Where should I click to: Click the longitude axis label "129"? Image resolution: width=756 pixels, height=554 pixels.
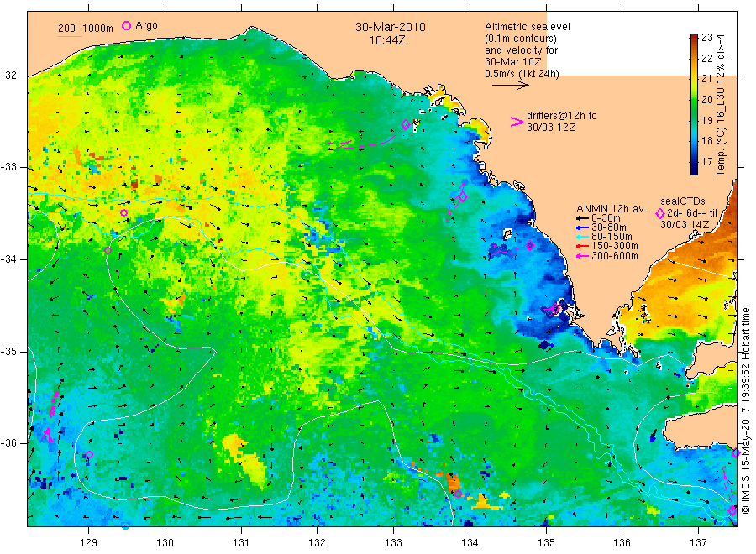pyautogui.click(x=89, y=543)
